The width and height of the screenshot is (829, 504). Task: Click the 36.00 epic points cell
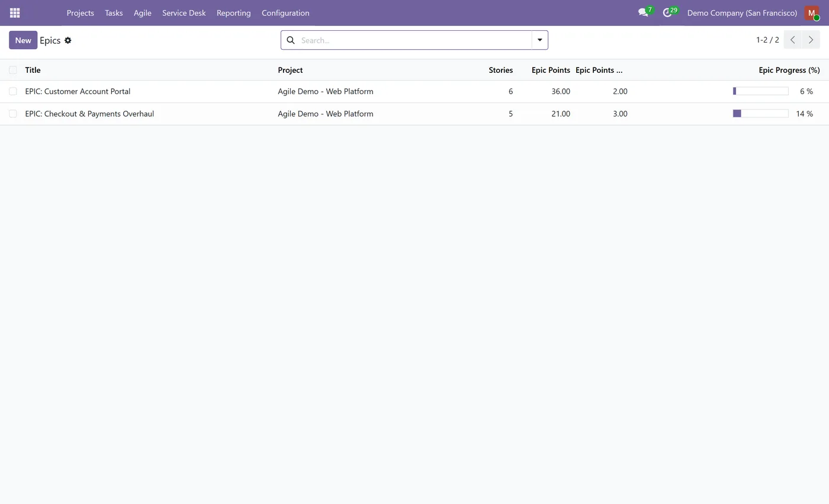click(x=561, y=91)
